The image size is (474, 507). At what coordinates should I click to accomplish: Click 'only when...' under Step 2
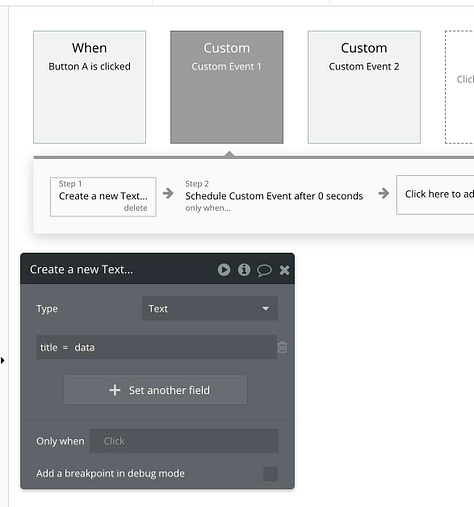pyautogui.click(x=208, y=208)
